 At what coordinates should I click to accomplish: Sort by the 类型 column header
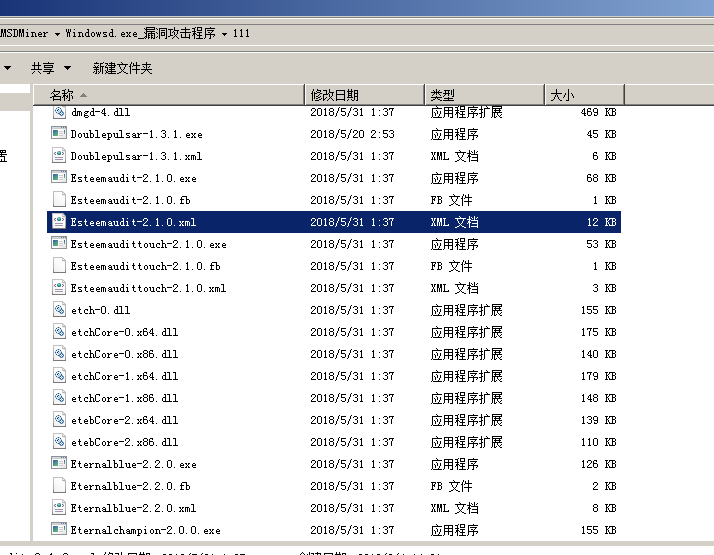[484, 95]
